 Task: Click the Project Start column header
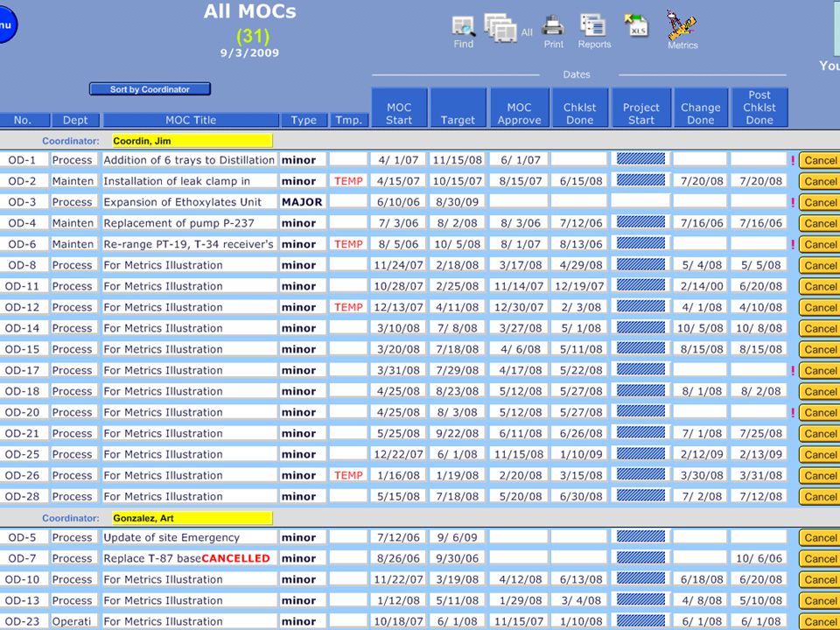click(x=641, y=108)
